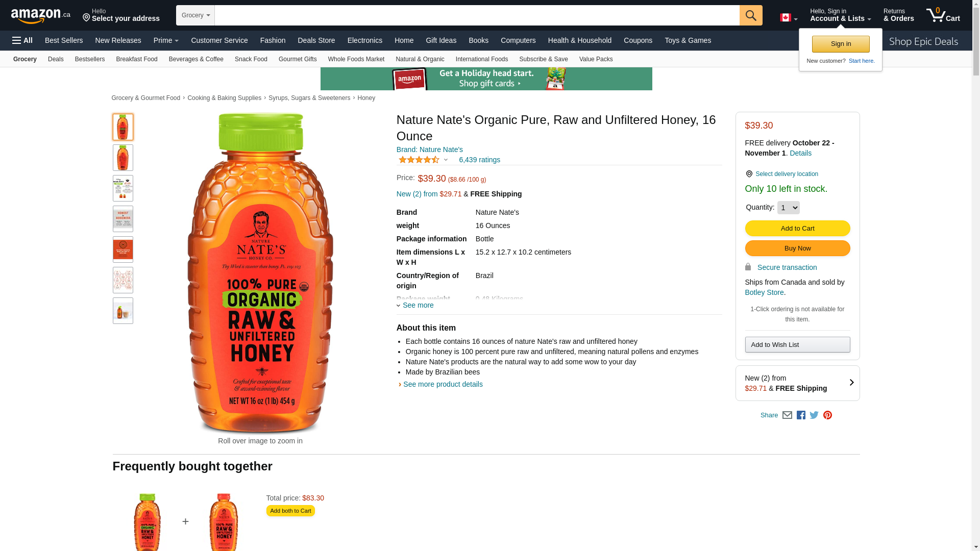Go to Amazon.ca home logo

(40, 16)
